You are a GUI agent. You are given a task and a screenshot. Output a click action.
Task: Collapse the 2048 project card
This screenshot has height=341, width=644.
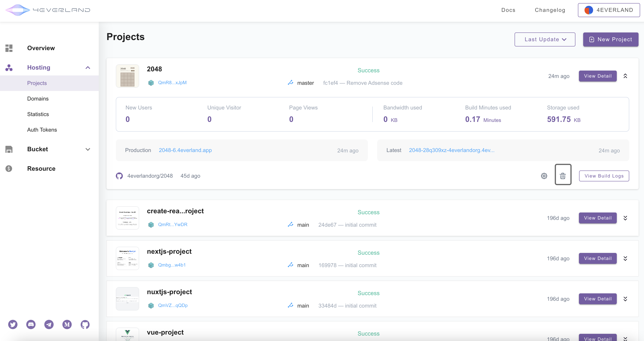click(625, 76)
